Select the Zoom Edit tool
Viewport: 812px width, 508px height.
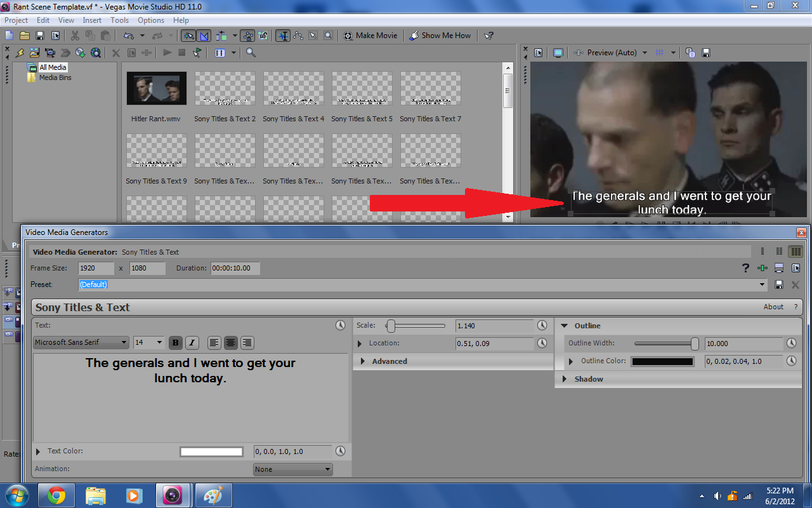328,36
